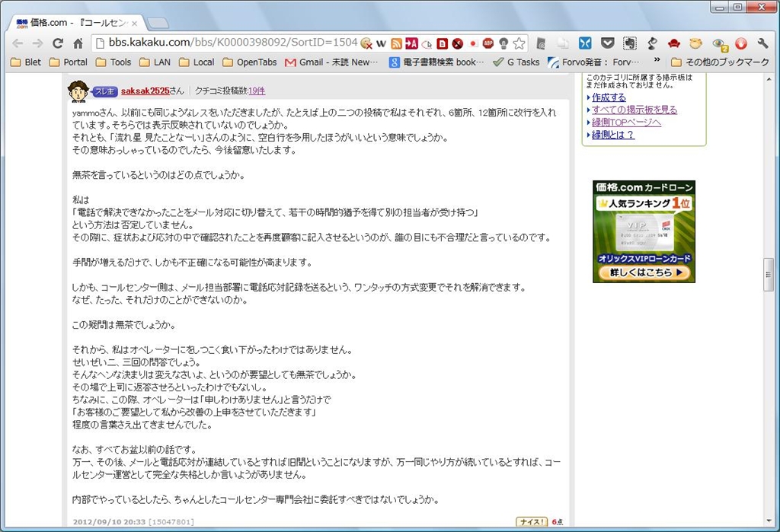Open a new tab with the new tab button
780x532 pixels.
click(x=157, y=23)
